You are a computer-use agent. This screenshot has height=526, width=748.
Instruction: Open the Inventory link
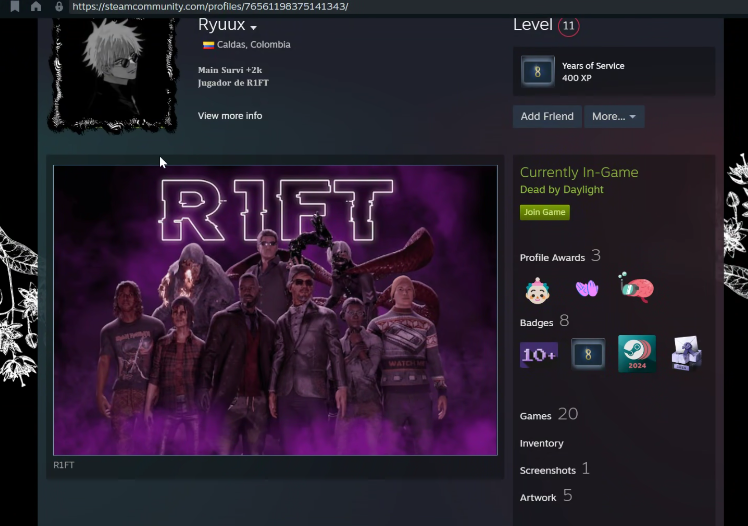coord(541,443)
